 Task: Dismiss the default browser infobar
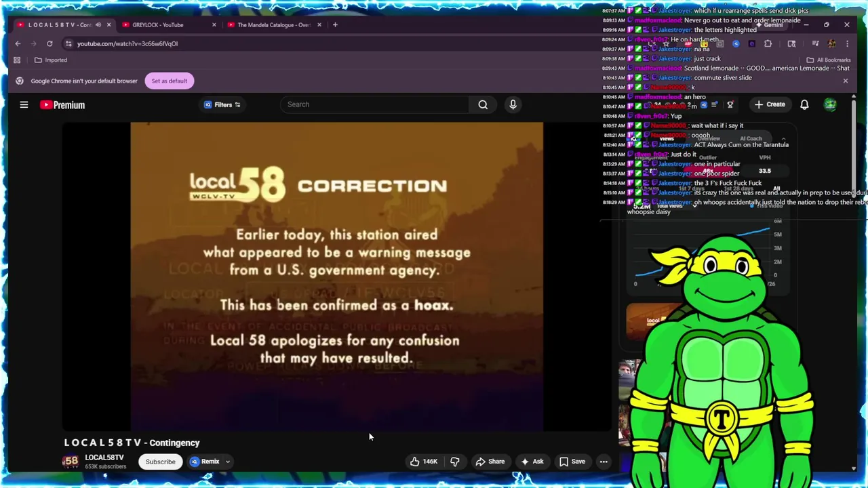tap(845, 81)
